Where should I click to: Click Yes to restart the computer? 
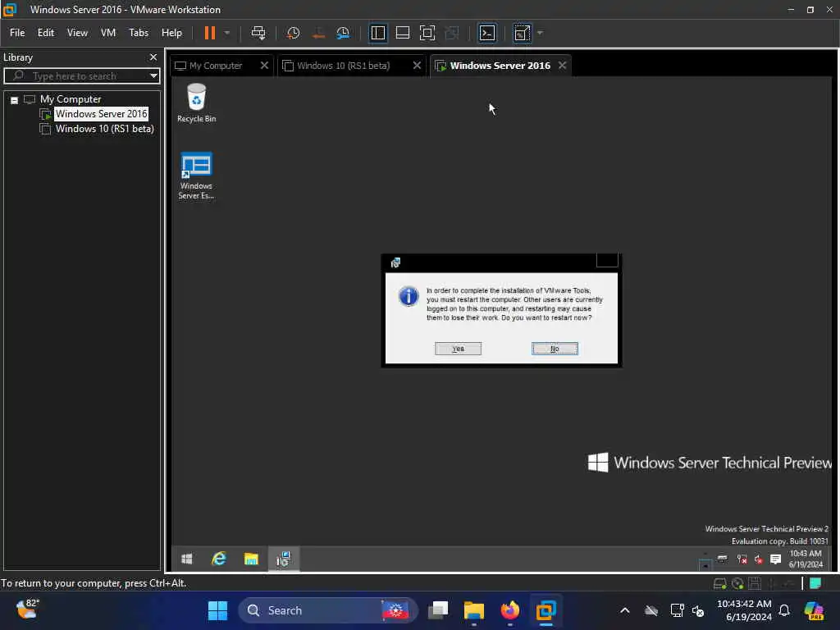458,349
